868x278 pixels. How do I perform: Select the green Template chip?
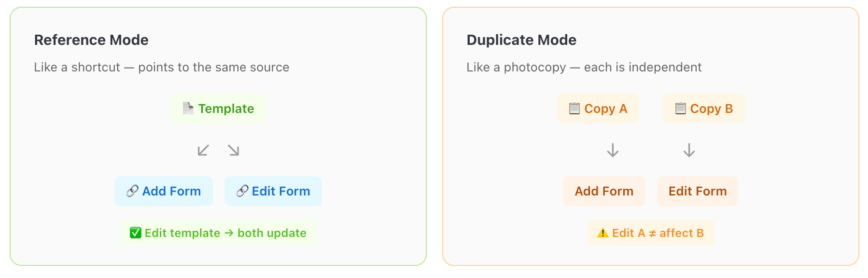pyautogui.click(x=218, y=109)
